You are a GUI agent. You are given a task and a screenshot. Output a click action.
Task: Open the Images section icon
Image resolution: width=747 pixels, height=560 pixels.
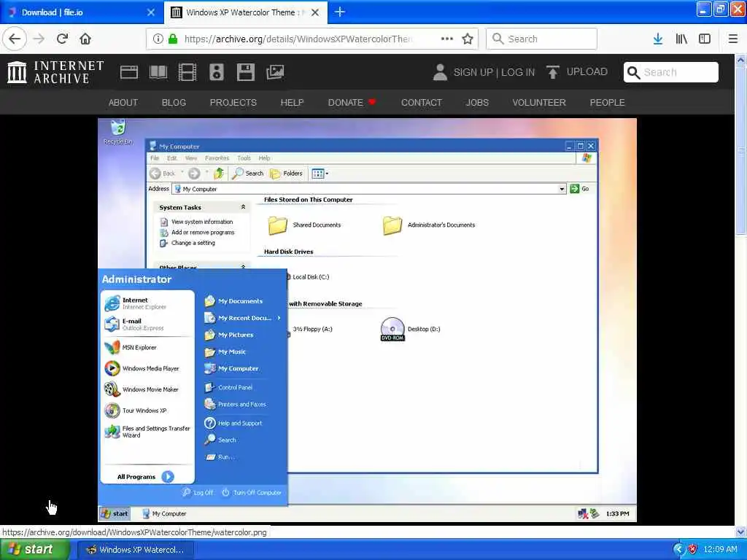(x=275, y=72)
